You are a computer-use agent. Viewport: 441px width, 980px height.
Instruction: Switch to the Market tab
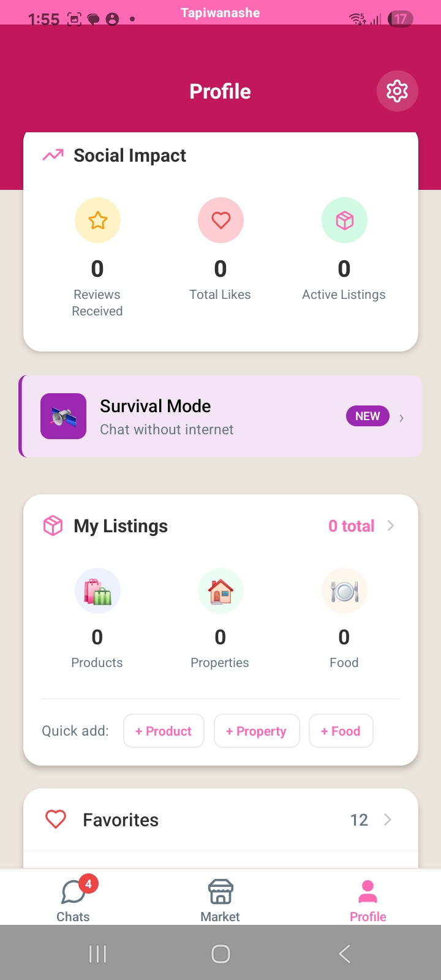(x=221, y=899)
